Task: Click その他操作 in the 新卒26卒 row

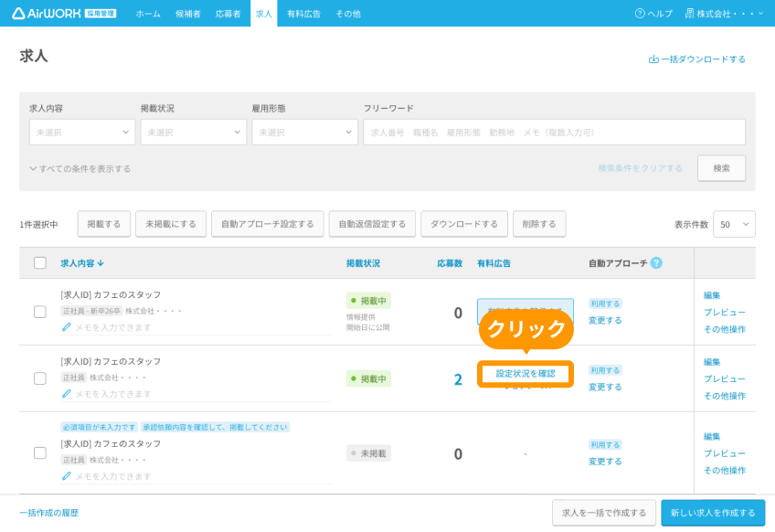Action: (725, 329)
